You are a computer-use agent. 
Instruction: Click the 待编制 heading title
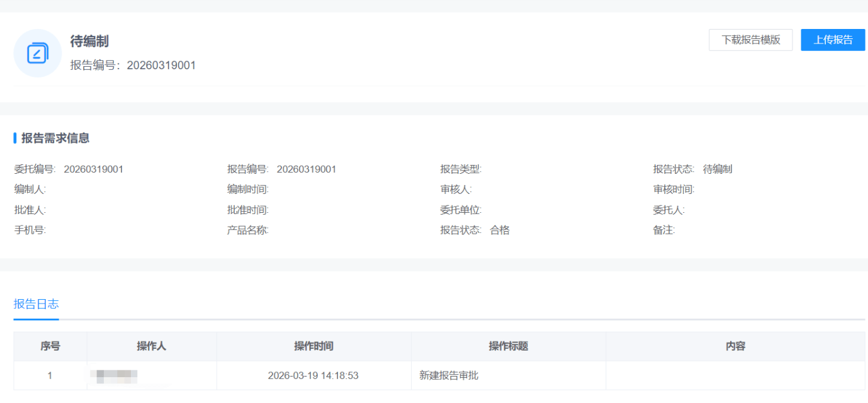[x=89, y=42]
